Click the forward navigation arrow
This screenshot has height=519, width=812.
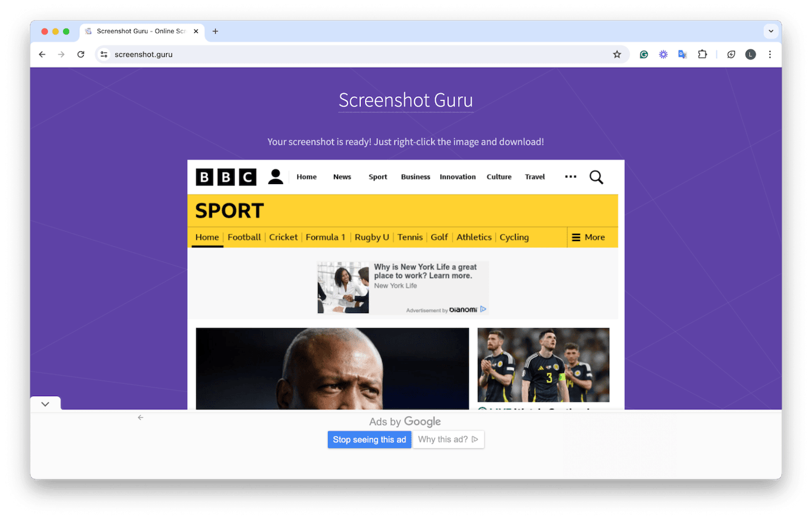tap(61, 55)
